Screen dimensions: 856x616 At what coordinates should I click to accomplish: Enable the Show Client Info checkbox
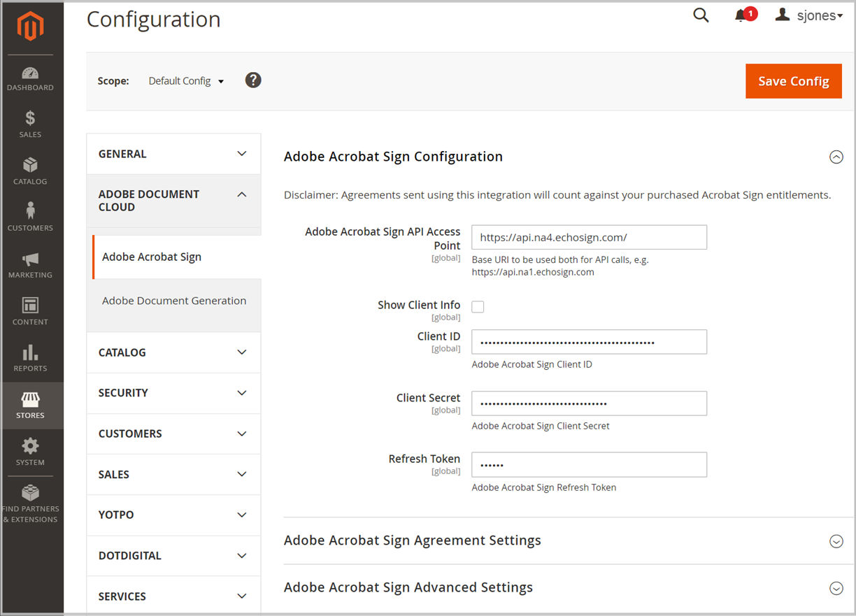point(478,306)
